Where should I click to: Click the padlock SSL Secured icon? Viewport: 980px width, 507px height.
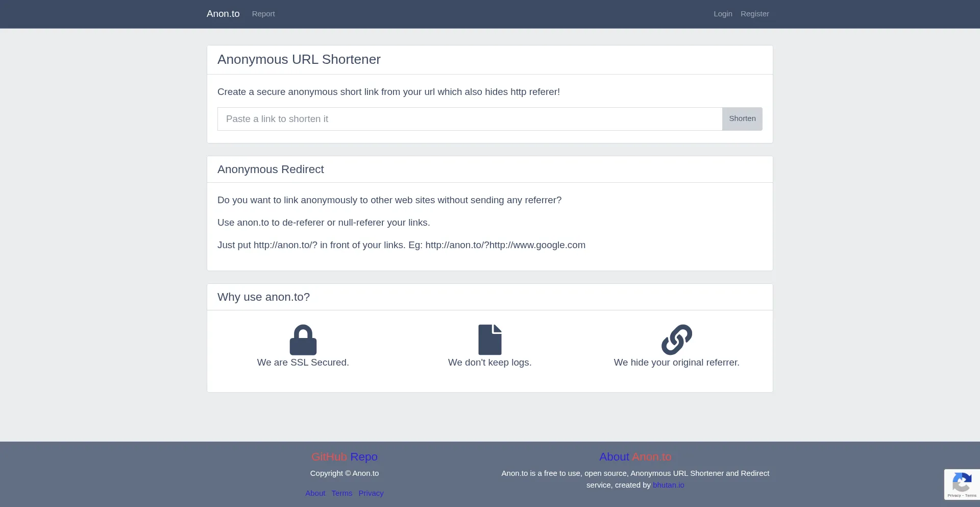point(303,340)
